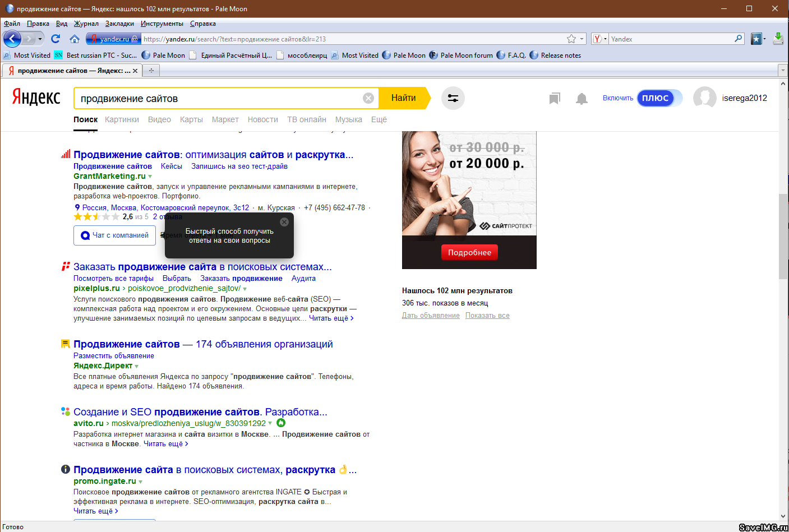Open the back/forward history dropdown arrow
Image resolution: width=789 pixels, height=532 pixels.
coord(40,39)
